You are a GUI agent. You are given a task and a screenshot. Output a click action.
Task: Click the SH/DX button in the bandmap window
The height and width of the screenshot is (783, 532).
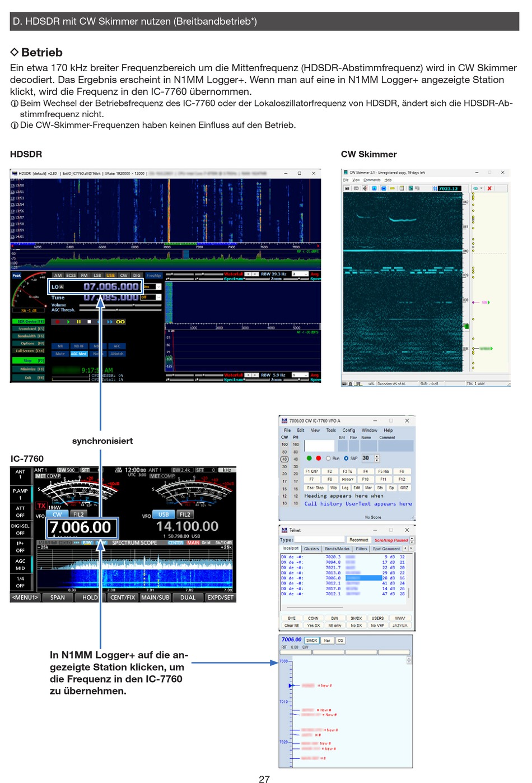(312, 640)
